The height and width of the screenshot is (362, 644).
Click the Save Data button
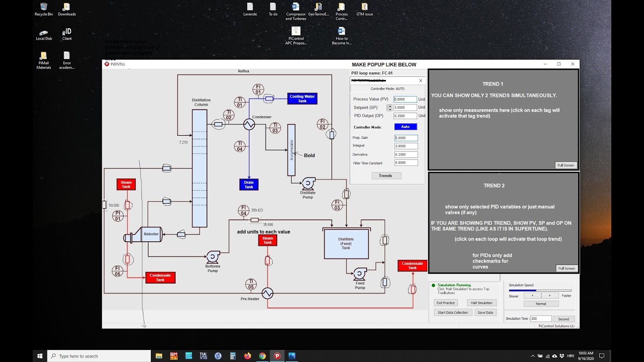(486, 312)
